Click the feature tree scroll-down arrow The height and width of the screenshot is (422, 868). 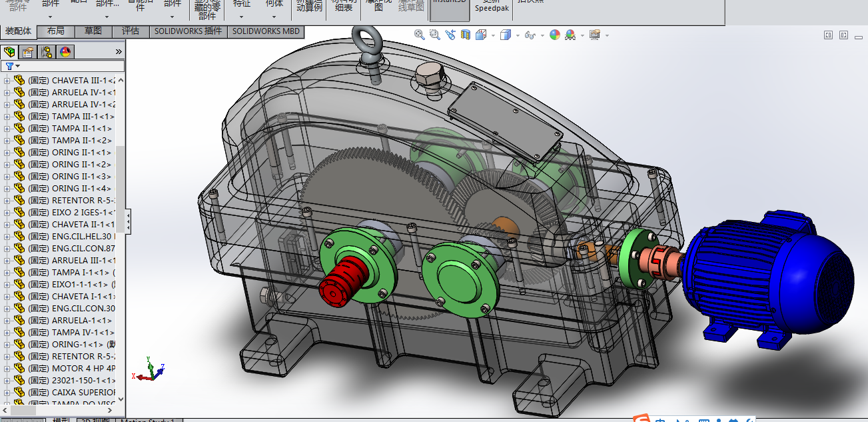click(x=121, y=398)
